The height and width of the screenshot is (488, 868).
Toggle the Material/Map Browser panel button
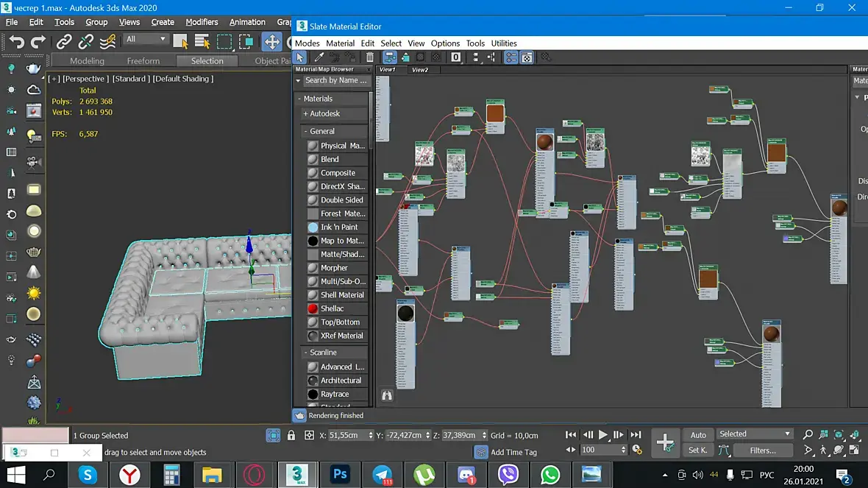point(511,57)
